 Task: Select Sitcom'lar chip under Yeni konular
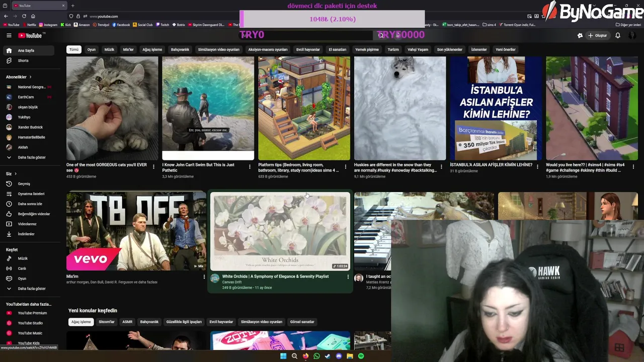tap(107, 322)
